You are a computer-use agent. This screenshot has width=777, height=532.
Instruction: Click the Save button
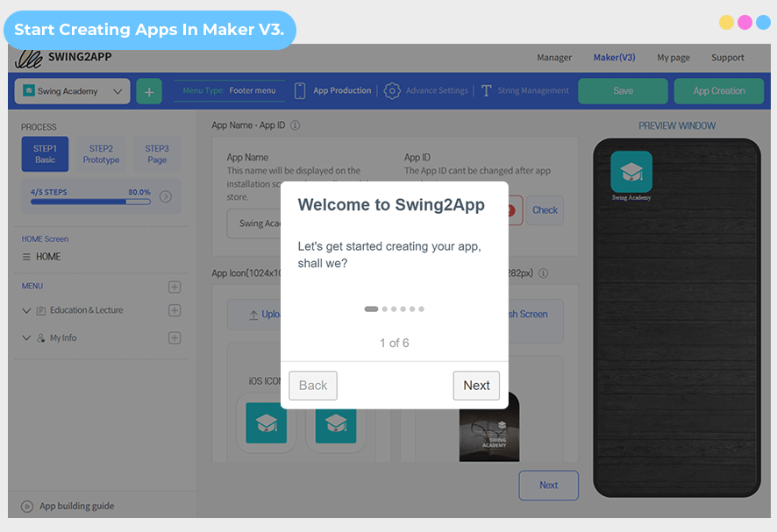coord(623,91)
